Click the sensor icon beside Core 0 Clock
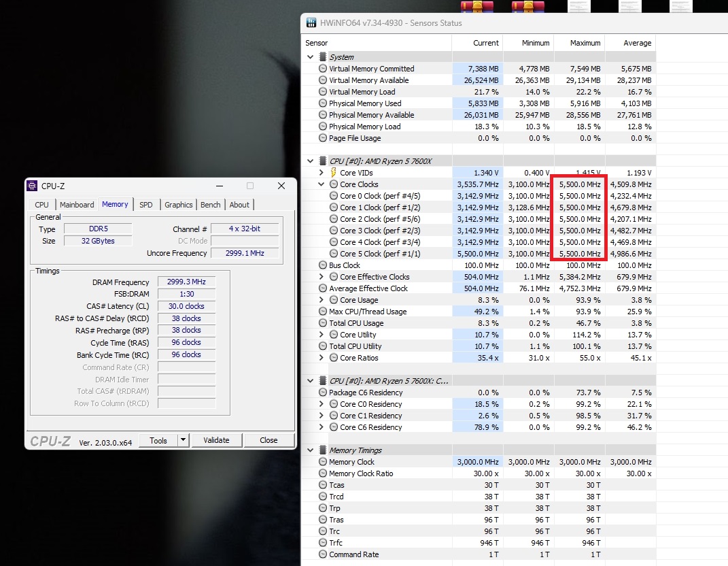728x566 pixels. 333,196
